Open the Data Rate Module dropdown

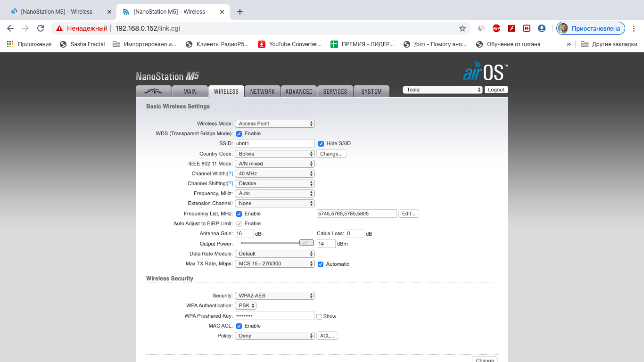[x=275, y=254]
